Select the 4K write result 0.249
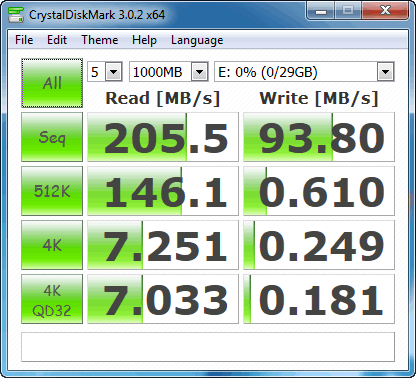416x378 pixels. tap(319, 245)
